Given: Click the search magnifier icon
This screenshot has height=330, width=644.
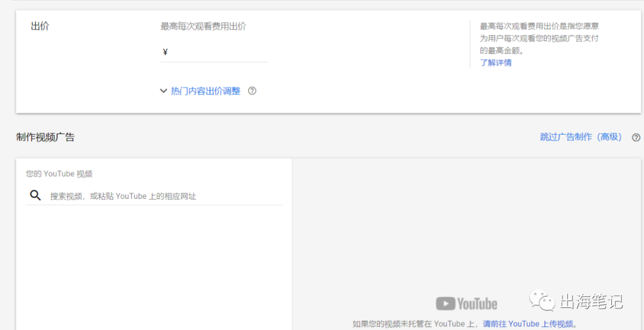Looking at the screenshot, I should pos(35,196).
